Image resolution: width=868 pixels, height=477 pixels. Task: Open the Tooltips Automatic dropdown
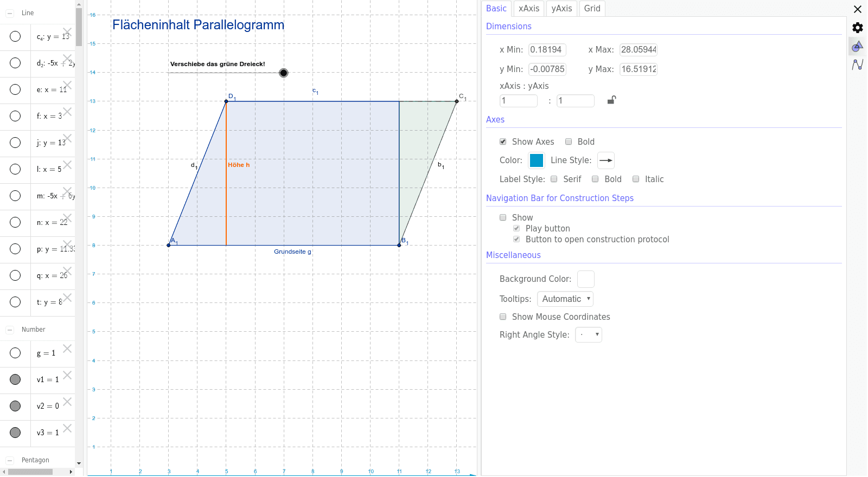coord(565,299)
